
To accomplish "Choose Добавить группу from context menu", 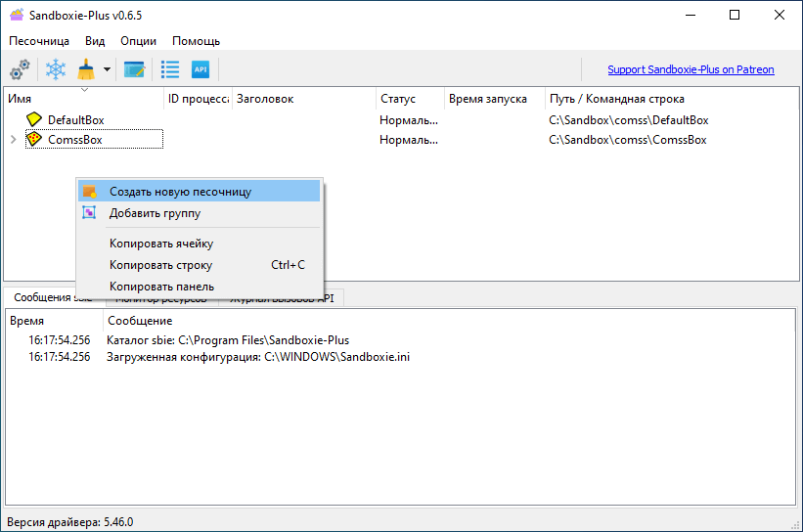I will click(x=200, y=212).
